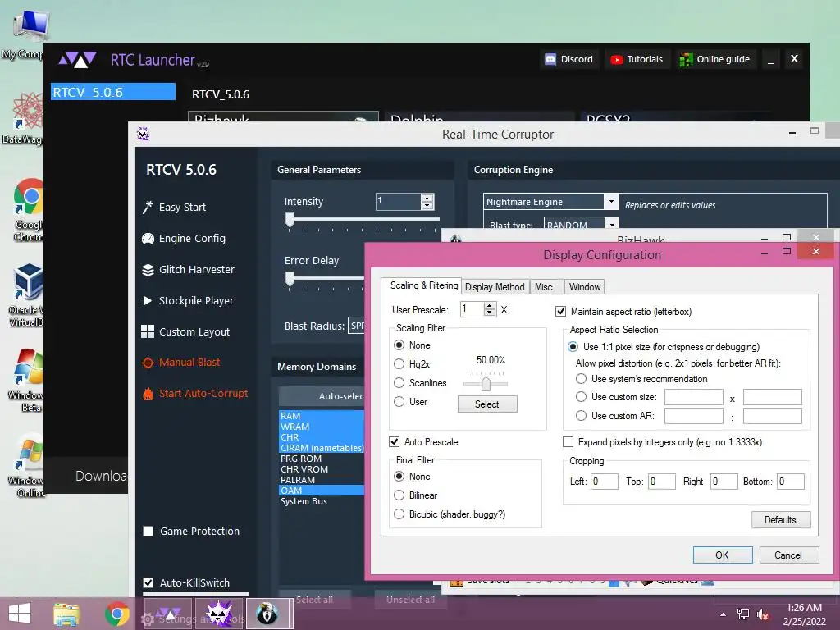Click Cancel in Display Configuration
The image size is (840, 630).
coord(788,555)
